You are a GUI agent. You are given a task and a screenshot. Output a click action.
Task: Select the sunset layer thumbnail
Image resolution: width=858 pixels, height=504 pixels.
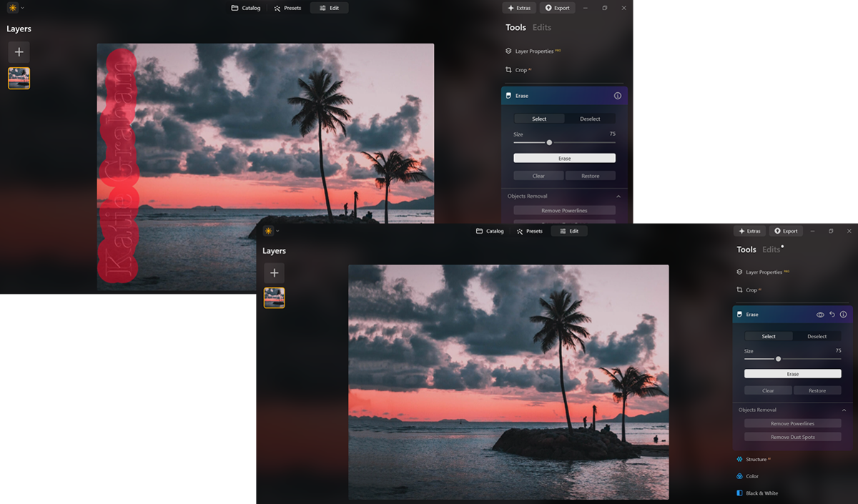[x=274, y=299]
